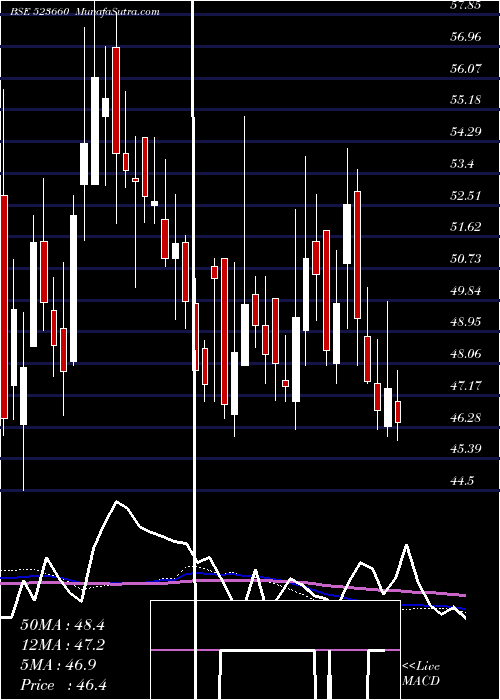The image size is (500, 700).
Task: Click the 54.29 price axis label
Action: coord(466,132)
